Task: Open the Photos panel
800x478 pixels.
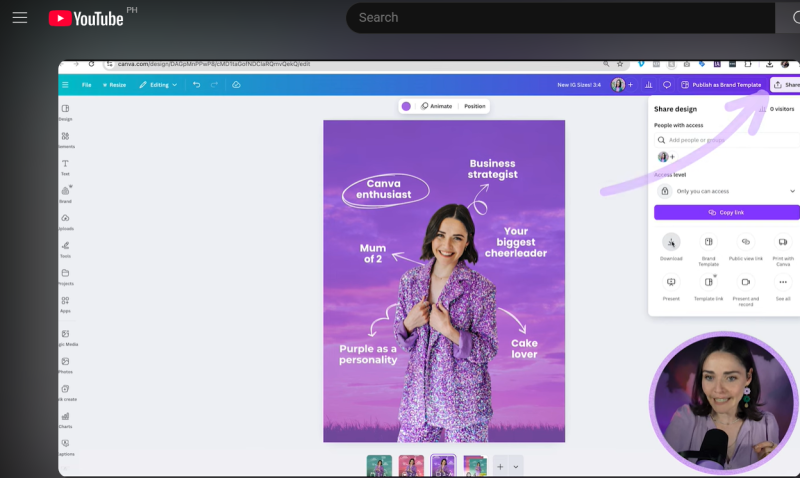Action: [x=65, y=365]
